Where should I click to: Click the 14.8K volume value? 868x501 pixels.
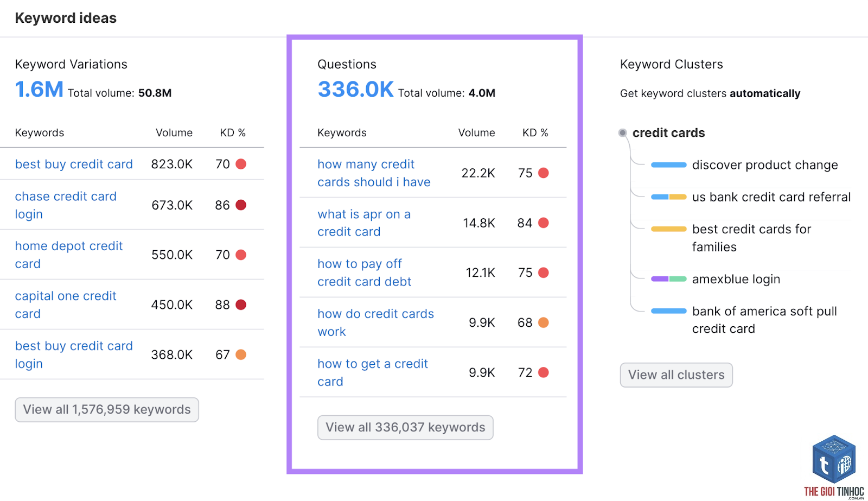pyautogui.click(x=479, y=223)
